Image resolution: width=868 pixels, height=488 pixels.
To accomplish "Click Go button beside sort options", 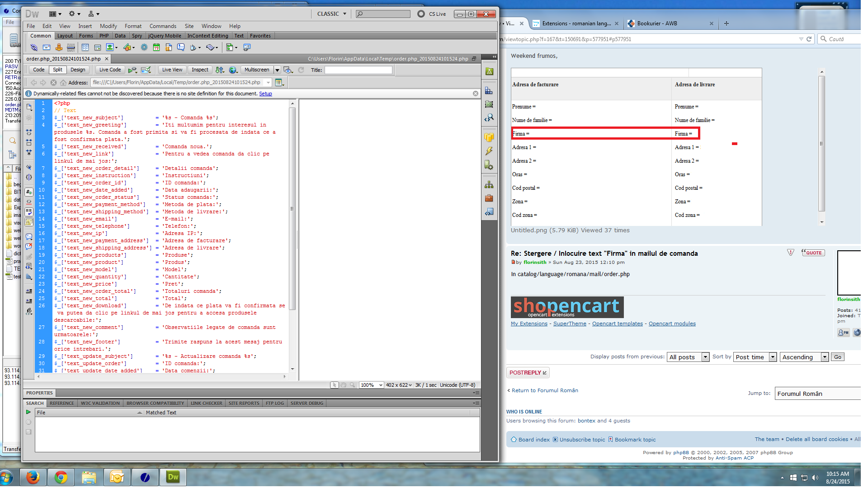I will pyautogui.click(x=838, y=357).
